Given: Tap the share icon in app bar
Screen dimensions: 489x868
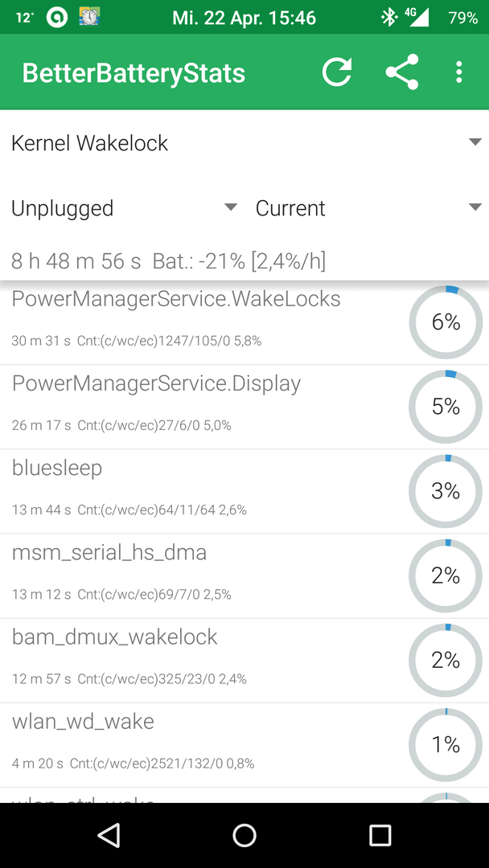Looking at the screenshot, I should [401, 72].
